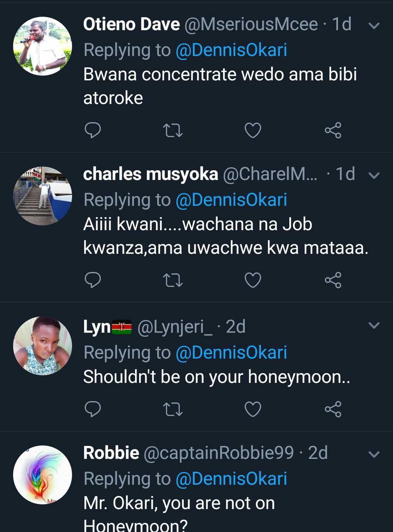The width and height of the screenshot is (393, 532).
Task: Share Otieno Dave's tweet
Action: tap(333, 130)
